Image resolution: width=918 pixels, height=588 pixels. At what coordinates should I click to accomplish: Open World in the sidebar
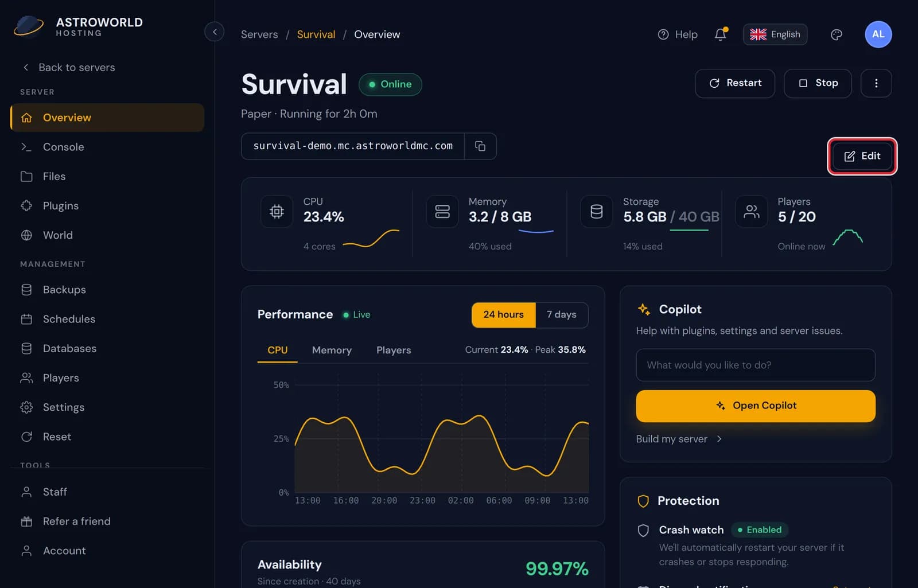[107, 235]
